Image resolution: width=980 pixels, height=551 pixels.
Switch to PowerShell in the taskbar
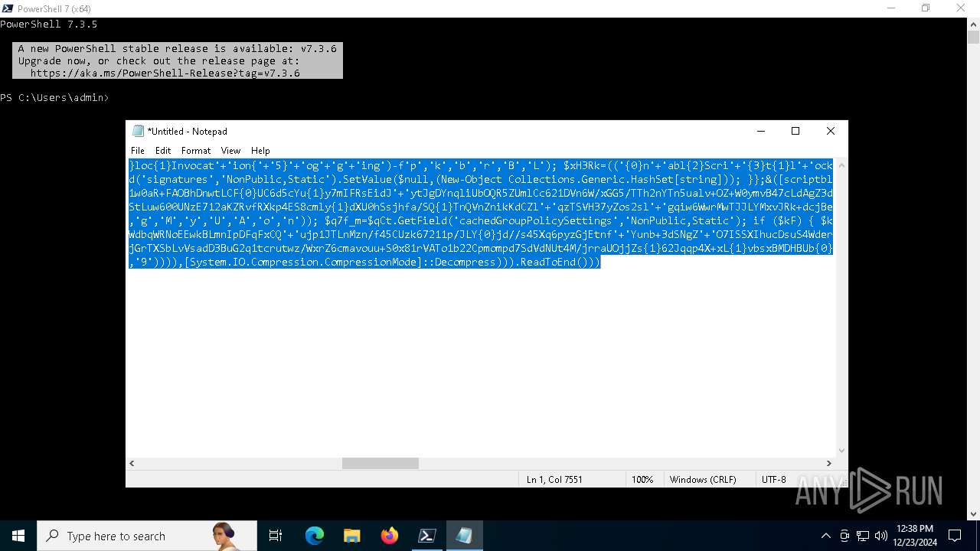427,536
